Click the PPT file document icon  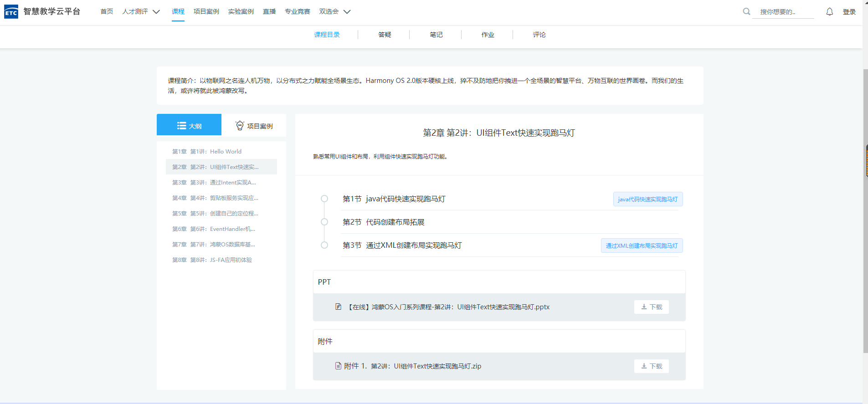[x=338, y=307]
